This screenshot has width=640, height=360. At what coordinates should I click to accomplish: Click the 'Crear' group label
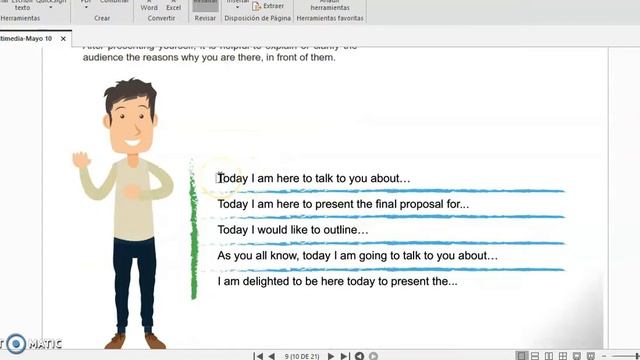[x=102, y=18]
